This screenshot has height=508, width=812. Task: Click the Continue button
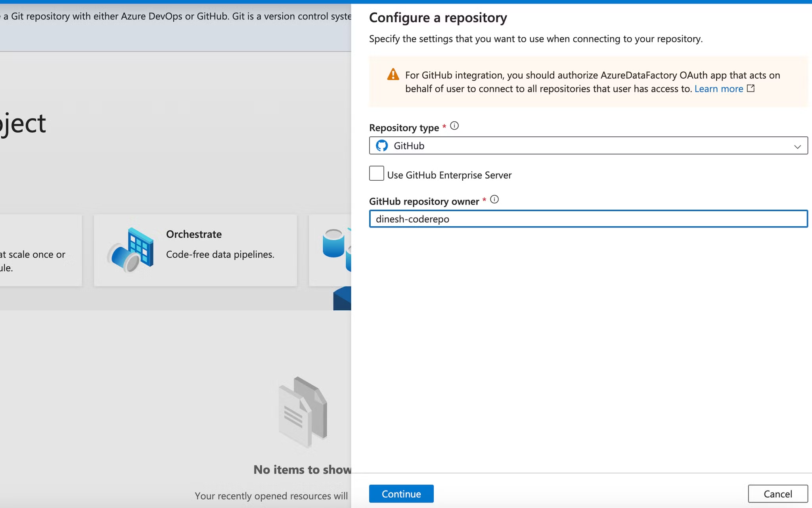click(x=401, y=494)
